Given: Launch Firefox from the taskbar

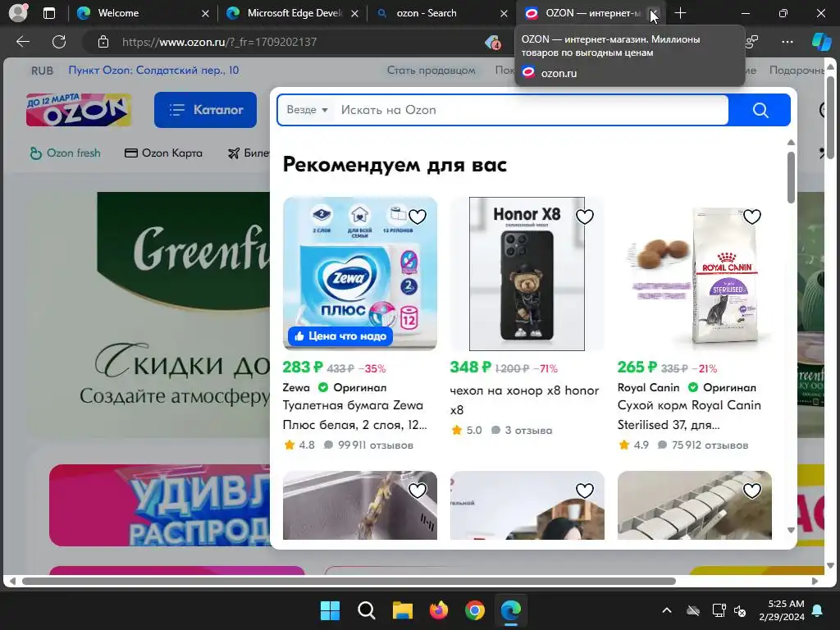Looking at the screenshot, I should [x=439, y=610].
